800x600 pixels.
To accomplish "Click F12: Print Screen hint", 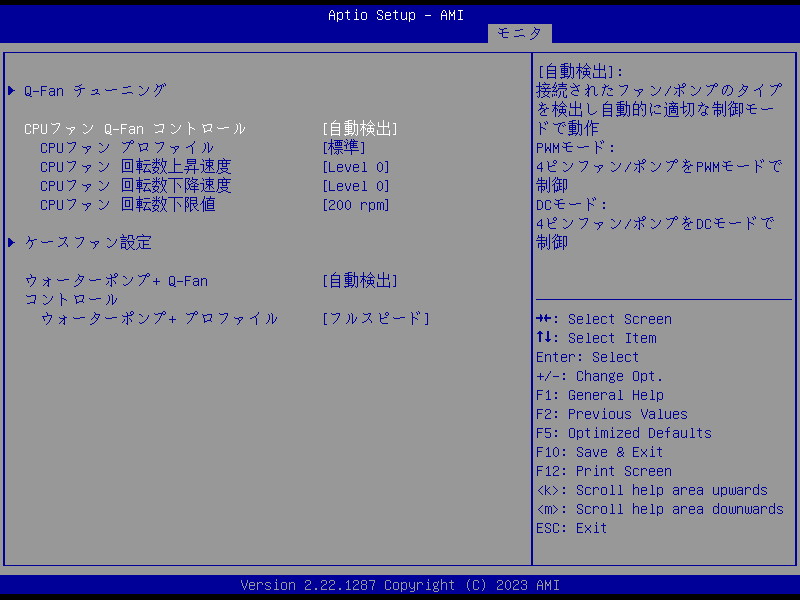I will 604,471.
